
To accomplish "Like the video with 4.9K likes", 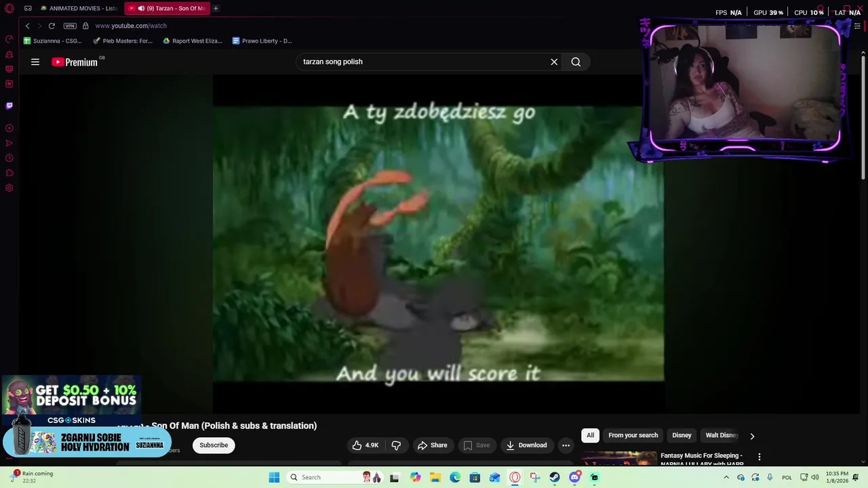I will click(x=365, y=445).
